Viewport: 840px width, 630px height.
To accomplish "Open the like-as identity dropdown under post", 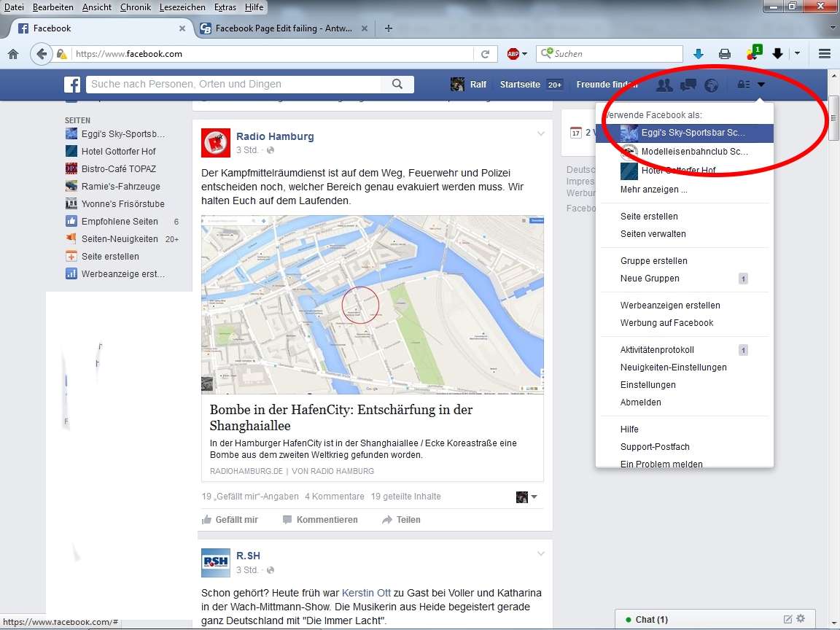I will pyautogui.click(x=526, y=497).
